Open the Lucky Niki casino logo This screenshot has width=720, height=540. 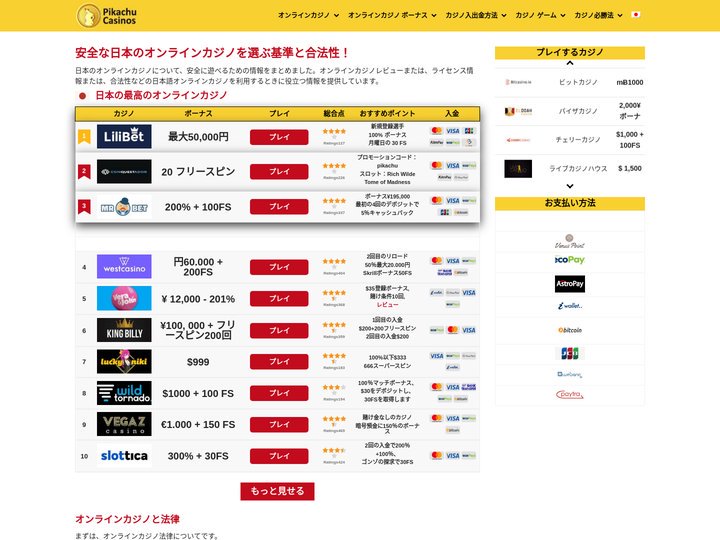point(124,361)
